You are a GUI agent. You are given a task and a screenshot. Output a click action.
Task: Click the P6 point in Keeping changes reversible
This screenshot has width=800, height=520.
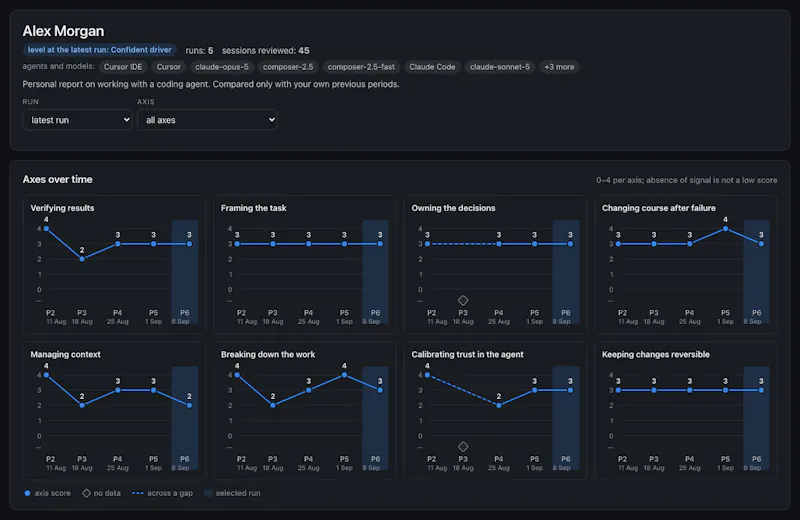(x=761, y=390)
